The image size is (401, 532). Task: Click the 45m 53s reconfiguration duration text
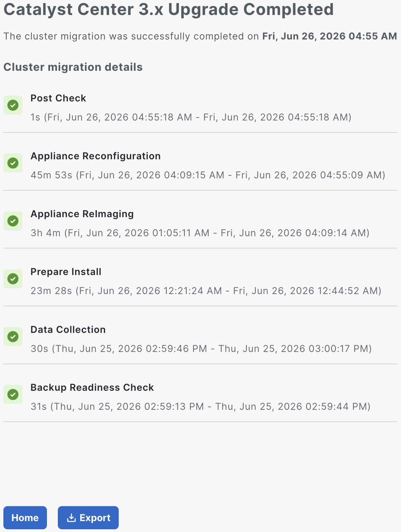[208, 175]
